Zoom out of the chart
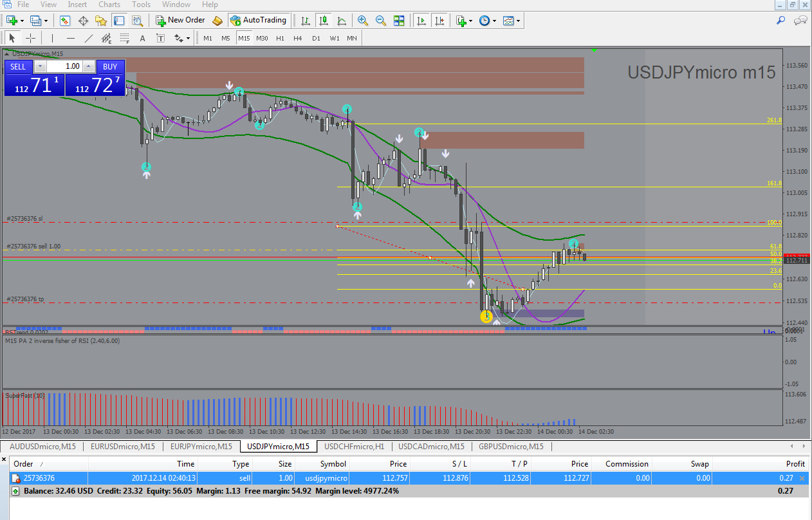812x520 pixels. pyautogui.click(x=381, y=21)
